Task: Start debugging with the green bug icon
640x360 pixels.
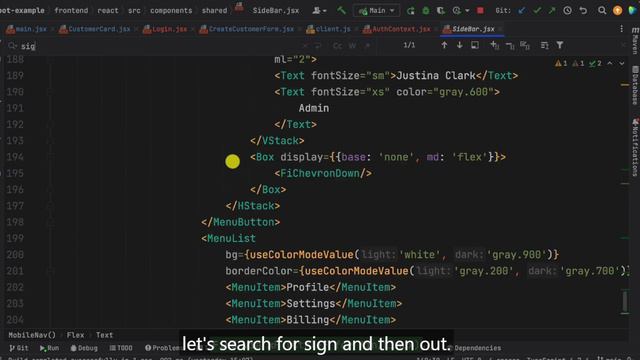Action: point(426,11)
